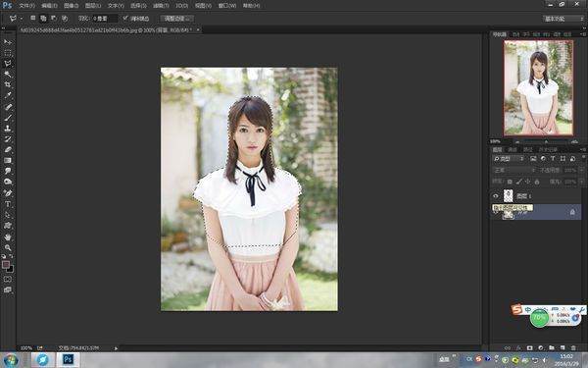Select the Brush tool
The width and height of the screenshot is (588, 368).
tap(8, 118)
